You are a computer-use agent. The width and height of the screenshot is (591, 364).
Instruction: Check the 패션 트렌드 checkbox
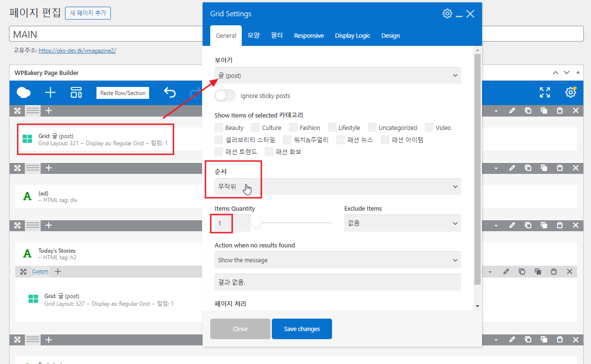pos(219,152)
